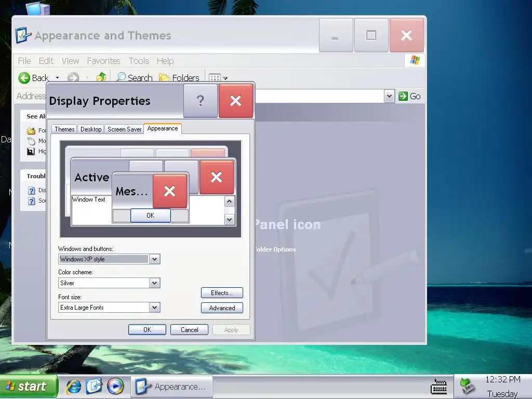Minimize the Appearance and Themes window
The image size is (532, 399).
click(336, 36)
